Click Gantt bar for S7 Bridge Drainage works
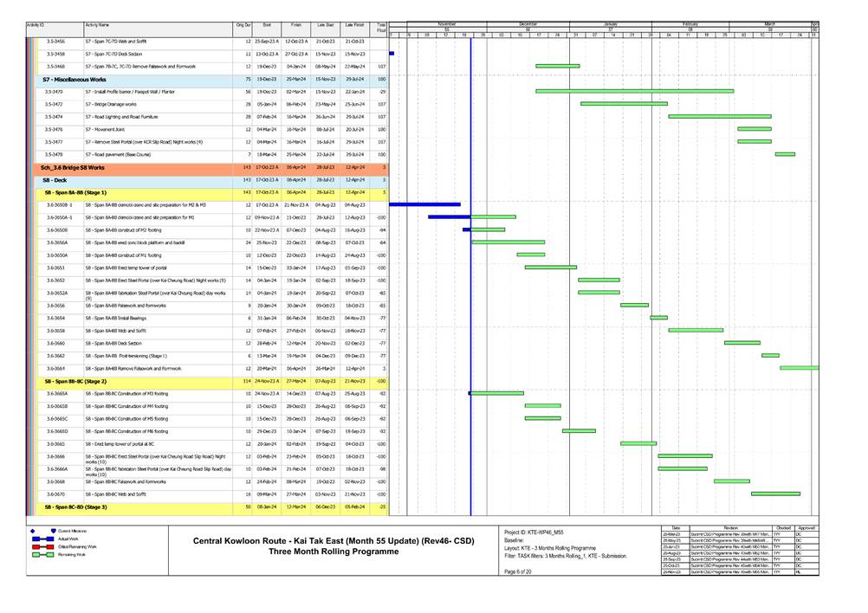 pos(612,104)
